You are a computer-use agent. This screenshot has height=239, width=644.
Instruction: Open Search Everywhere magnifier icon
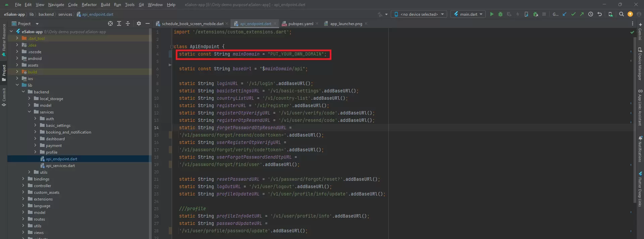(621, 14)
